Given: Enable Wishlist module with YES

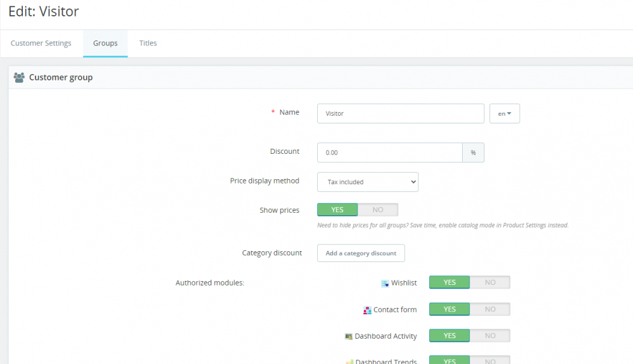Looking at the screenshot, I should pos(449,282).
